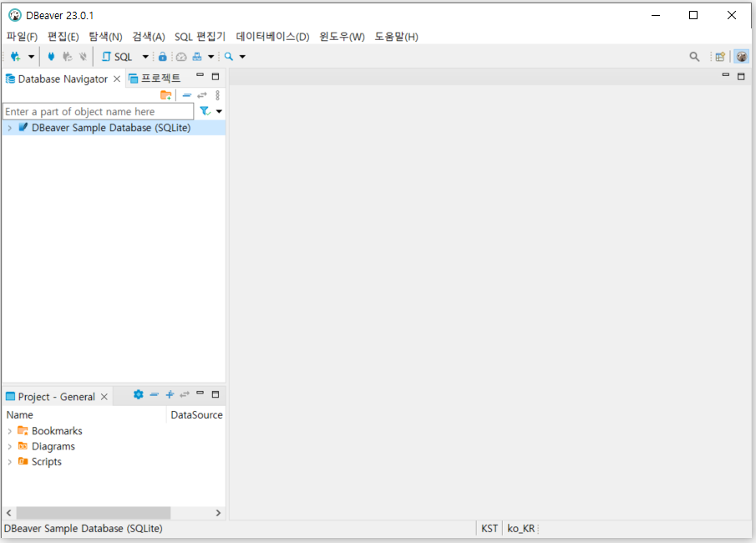Click the blue transaction lock icon

163,57
